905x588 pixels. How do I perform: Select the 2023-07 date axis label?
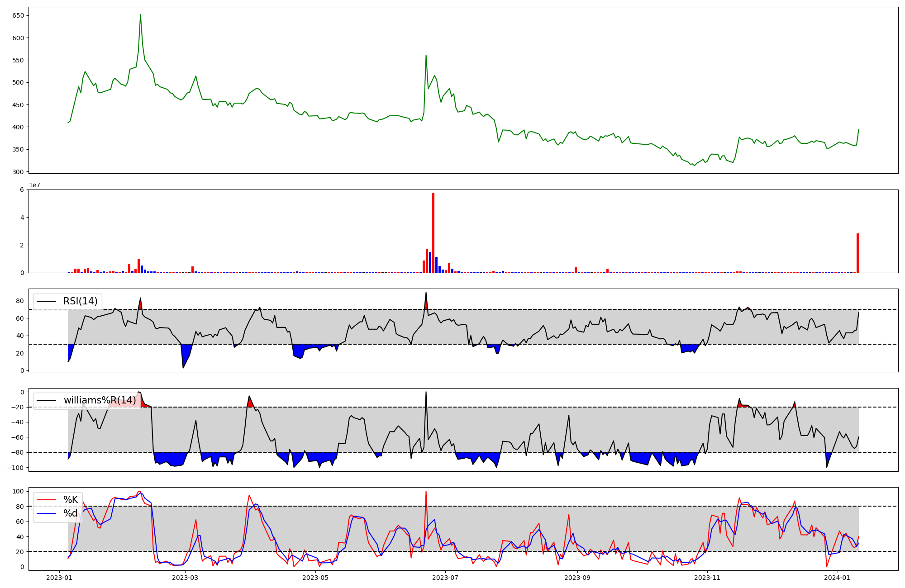point(445,578)
